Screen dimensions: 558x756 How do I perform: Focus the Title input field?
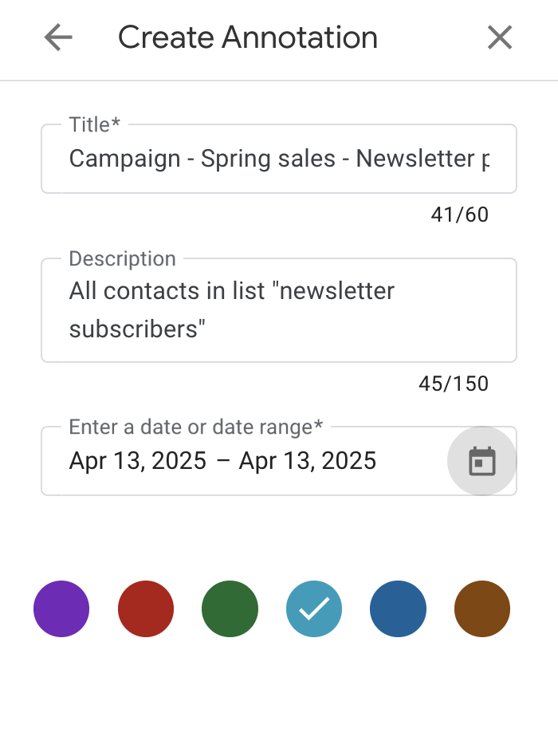(x=279, y=159)
